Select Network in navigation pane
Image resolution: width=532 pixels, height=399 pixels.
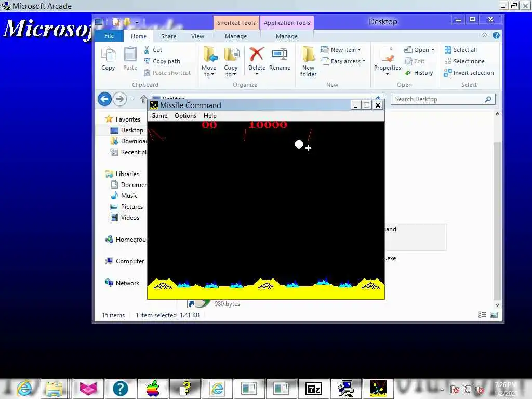pyautogui.click(x=127, y=283)
